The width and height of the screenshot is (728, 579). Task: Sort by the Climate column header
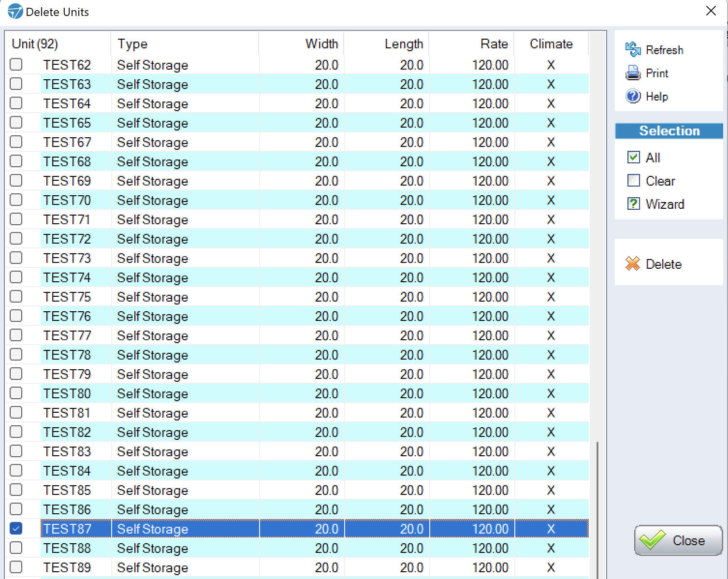point(551,43)
